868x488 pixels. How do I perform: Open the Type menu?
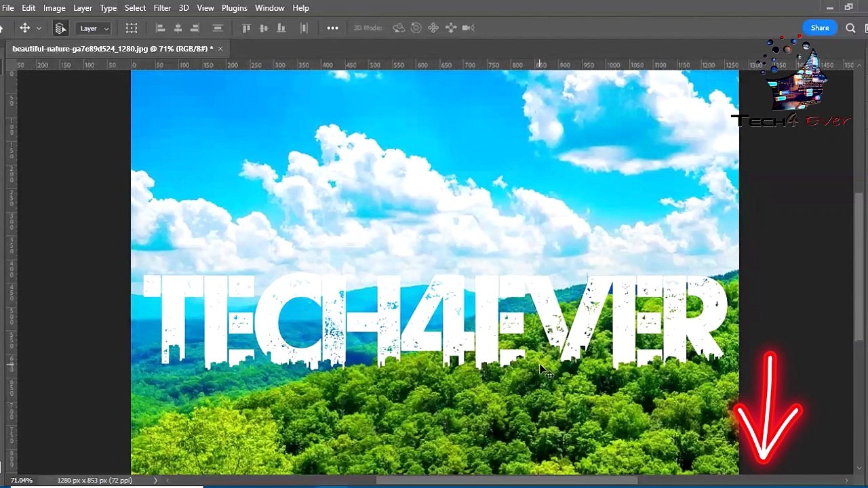point(108,7)
